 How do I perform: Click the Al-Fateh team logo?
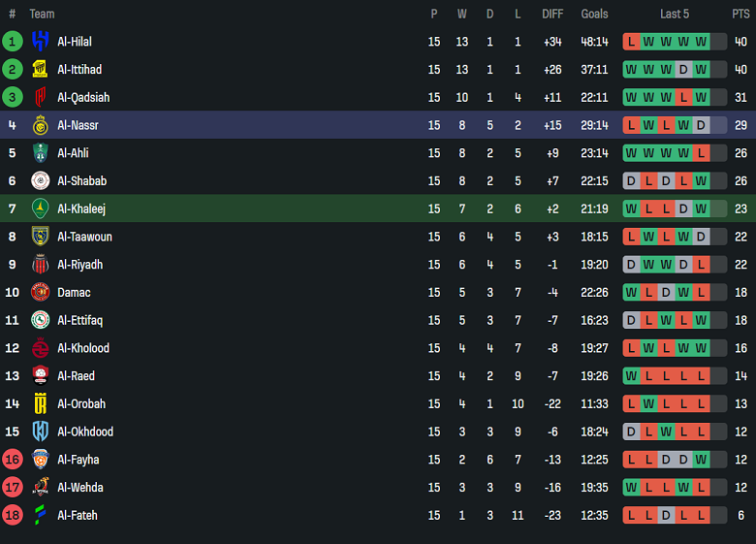pos(40,515)
